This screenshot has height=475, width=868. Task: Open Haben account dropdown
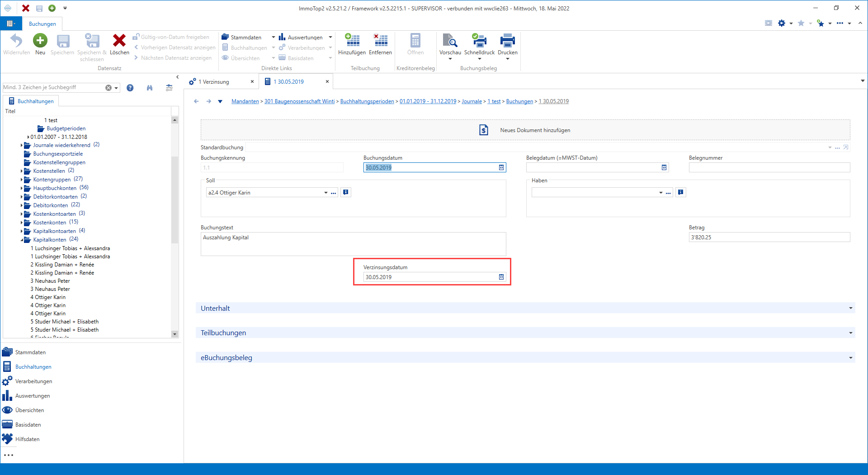point(661,193)
